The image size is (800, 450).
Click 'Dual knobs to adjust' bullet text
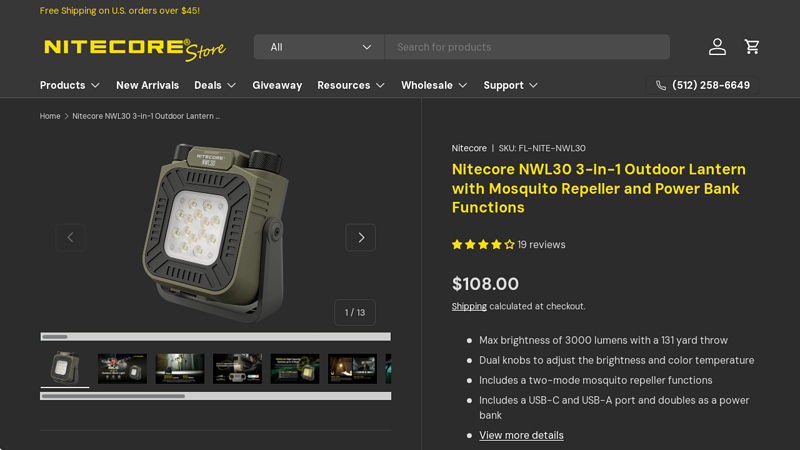click(616, 360)
